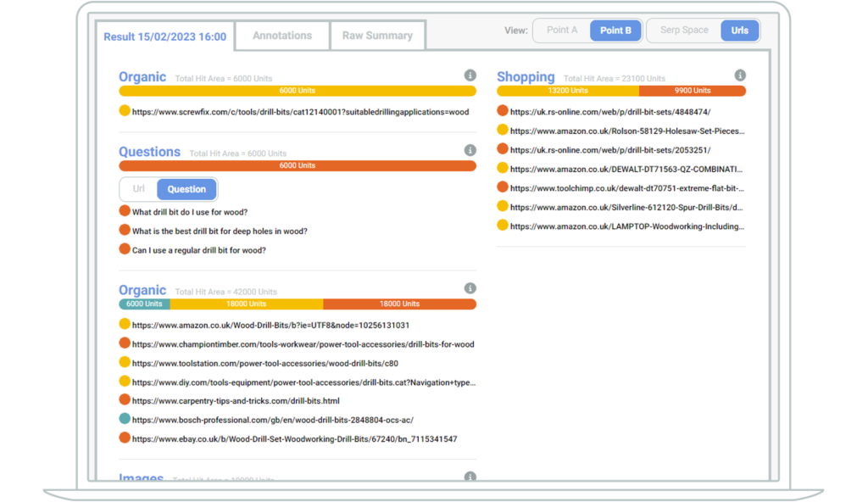The height and width of the screenshot is (502, 868).
Task: Click Shopping orange 9900 Units segment
Action: coord(693,91)
